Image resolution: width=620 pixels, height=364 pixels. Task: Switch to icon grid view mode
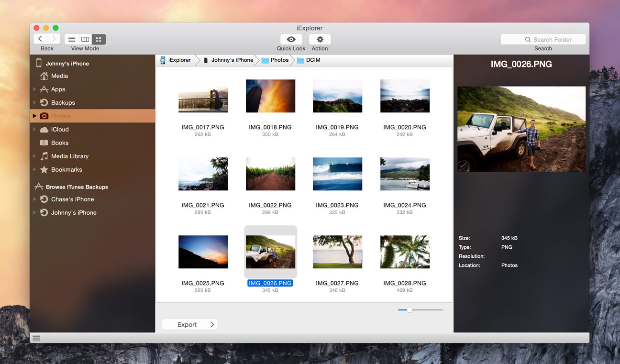pyautogui.click(x=99, y=39)
